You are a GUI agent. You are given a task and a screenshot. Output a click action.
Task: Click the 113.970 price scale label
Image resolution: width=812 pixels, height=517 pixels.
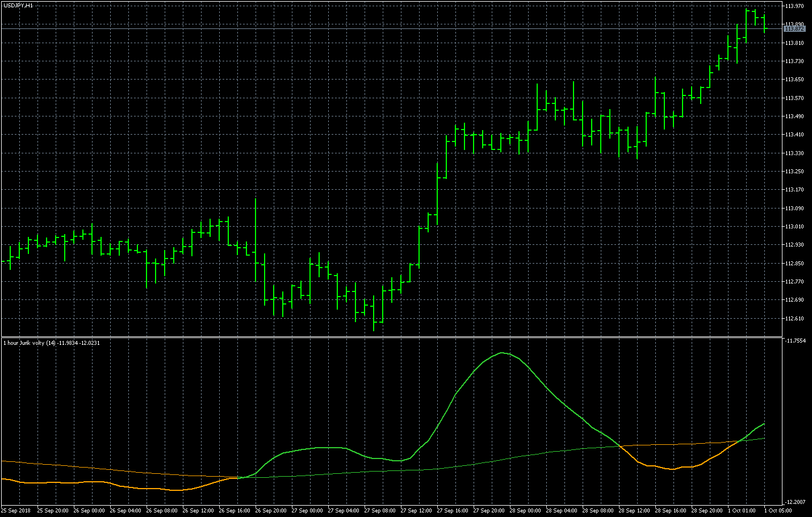794,6
